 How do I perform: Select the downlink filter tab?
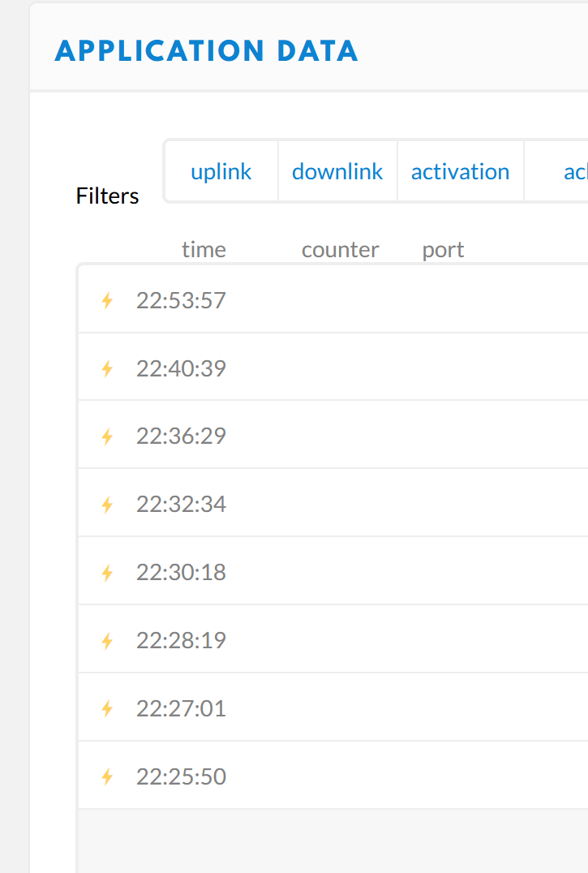[337, 171]
